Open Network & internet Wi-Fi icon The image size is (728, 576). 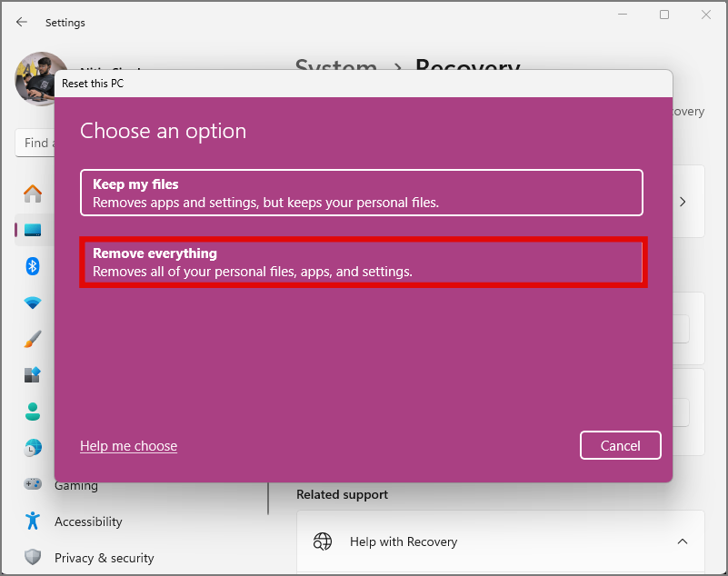[33, 303]
